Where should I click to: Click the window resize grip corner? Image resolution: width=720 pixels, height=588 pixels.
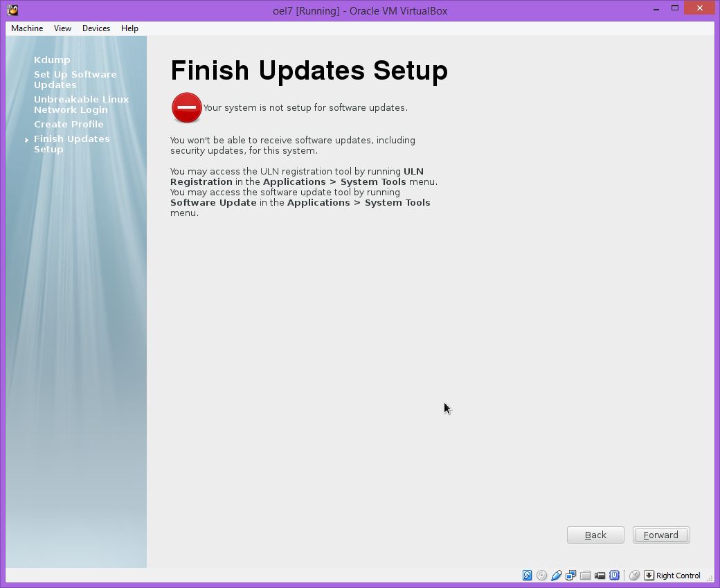tap(710, 578)
